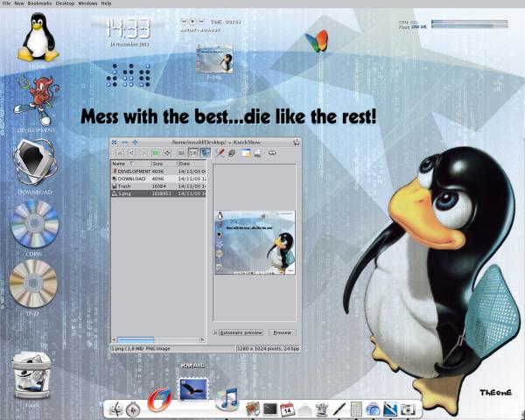This screenshot has width=525, height=420.
Task: Click the status bar text '1.png (1,8 MB) PNG Image'
Action: pyautogui.click(x=141, y=348)
